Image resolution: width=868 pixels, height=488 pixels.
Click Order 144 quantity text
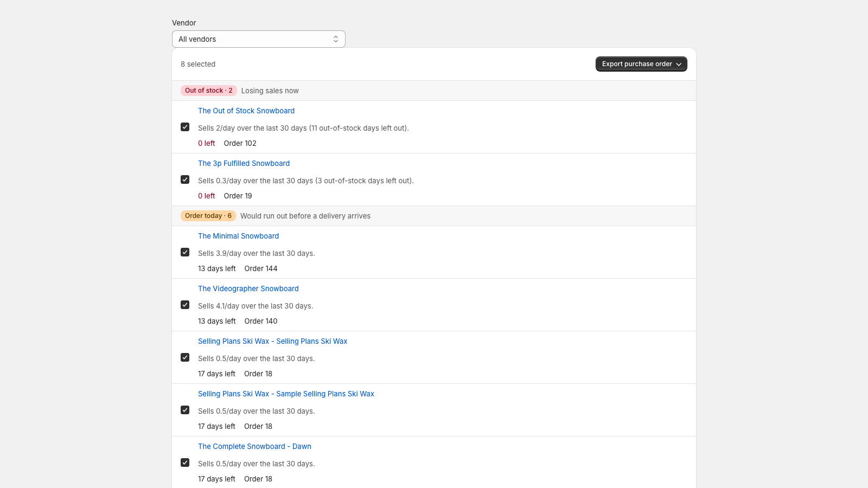[x=261, y=268]
